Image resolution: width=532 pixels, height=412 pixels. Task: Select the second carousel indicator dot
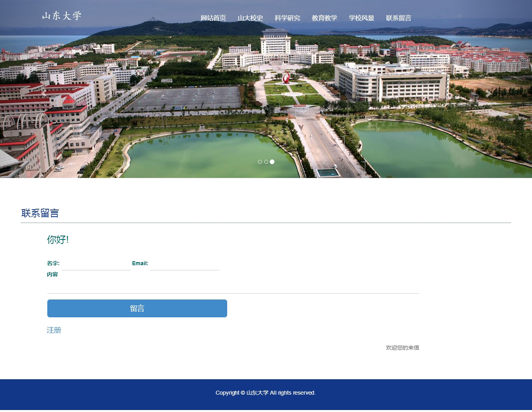click(x=266, y=162)
